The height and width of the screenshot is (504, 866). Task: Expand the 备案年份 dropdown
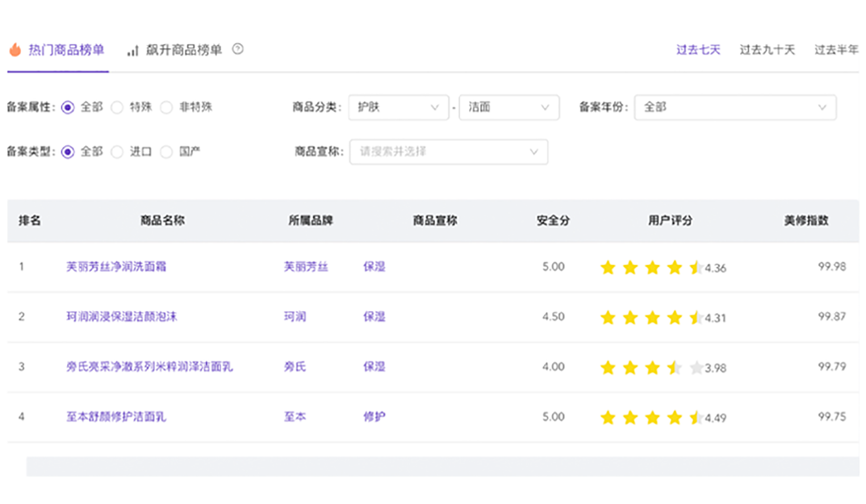[734, 107]
